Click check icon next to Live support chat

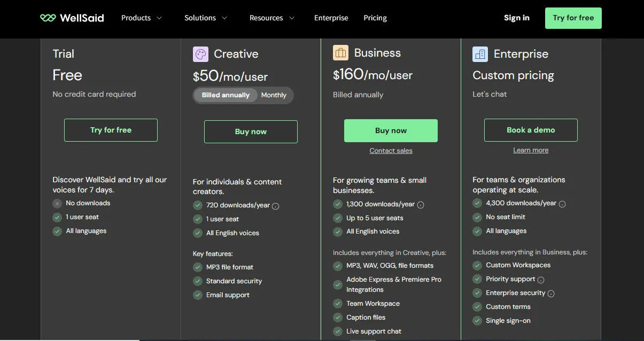[x=338, y=331]
